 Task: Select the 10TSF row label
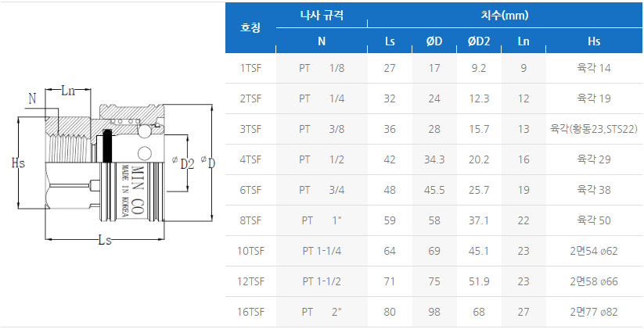coord(251,251)
